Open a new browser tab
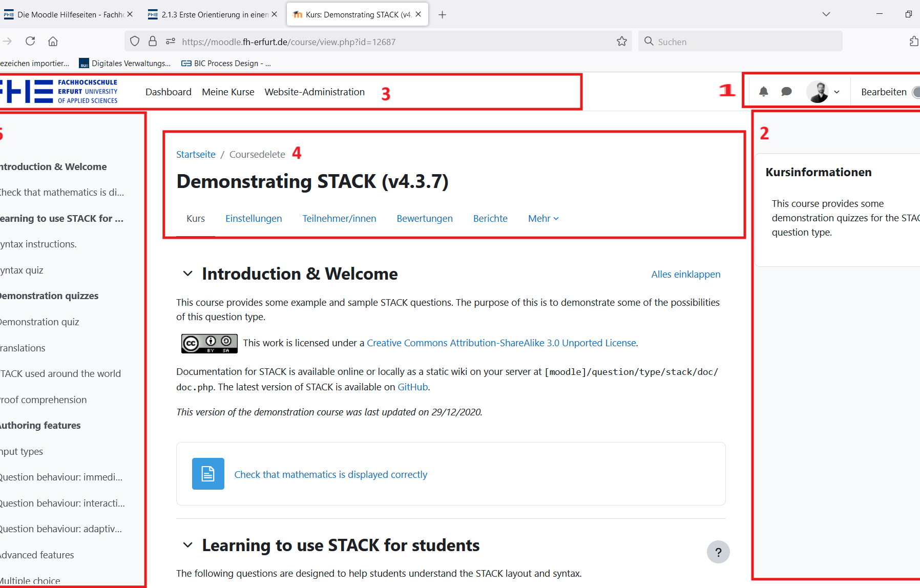Image resolution: width=920 pixels, height=588 pixels. point(443,15)
